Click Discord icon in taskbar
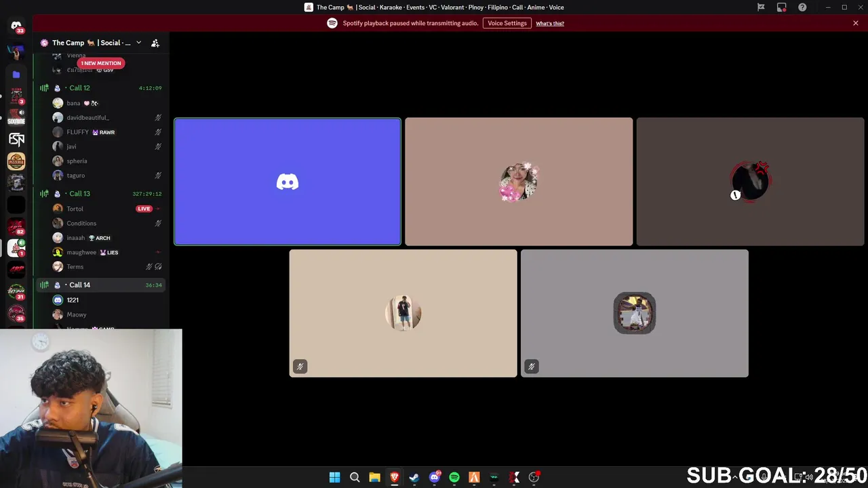This screenshot has width=868, height=488. click(x=435, y=477)
